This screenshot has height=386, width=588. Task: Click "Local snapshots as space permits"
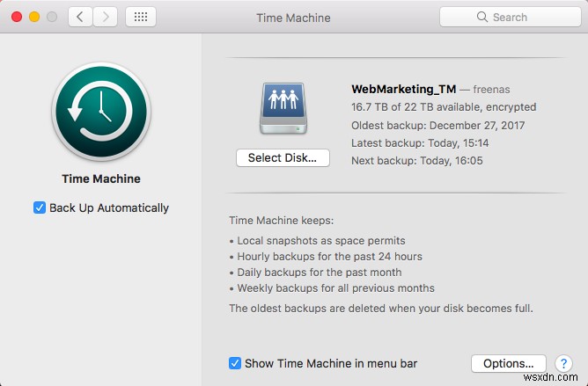coord(321,241)
